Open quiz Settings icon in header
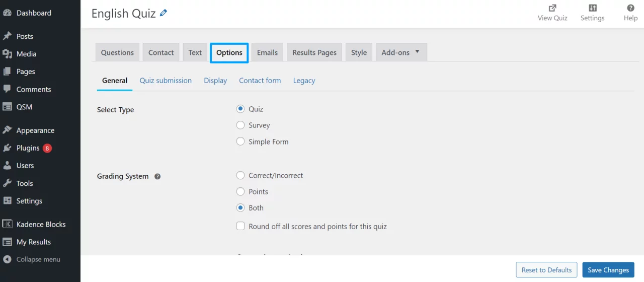644x282 pixels. pos(593,8)
